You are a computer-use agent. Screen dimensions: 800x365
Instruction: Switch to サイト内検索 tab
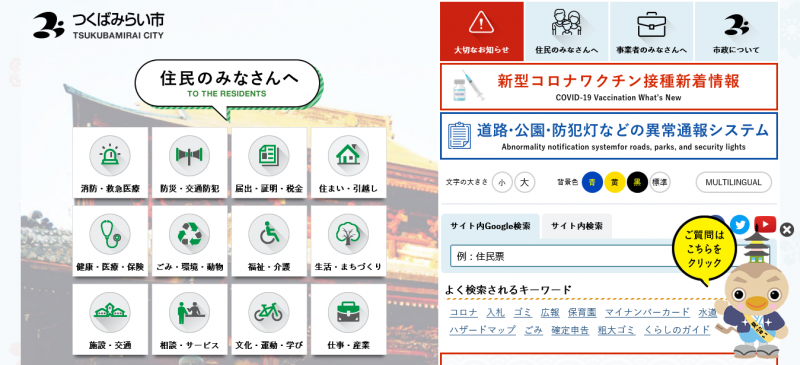pos(577,227)
